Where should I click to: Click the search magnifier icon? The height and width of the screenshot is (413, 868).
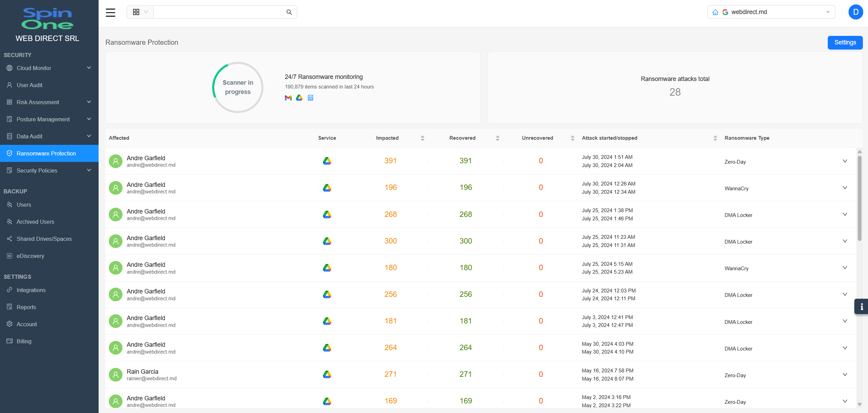click(289, 12)
